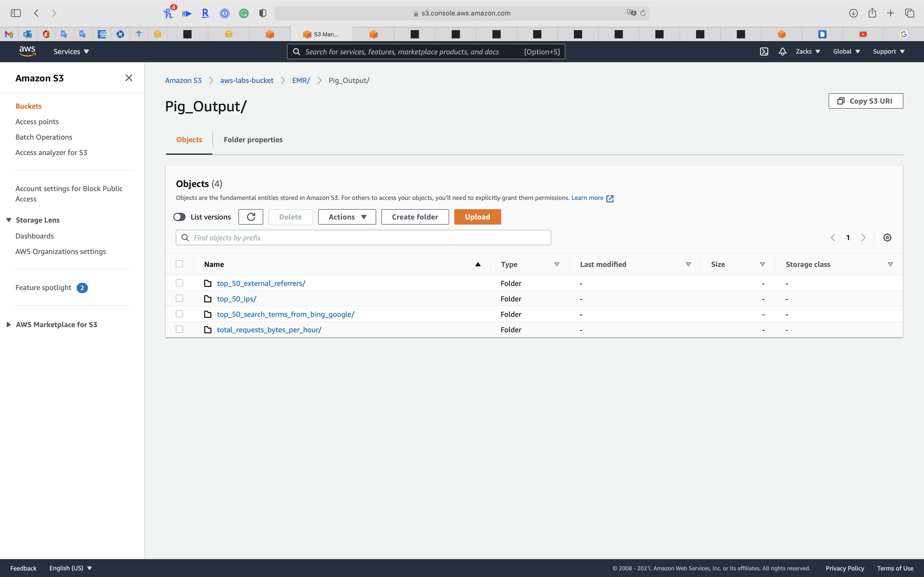Image resolution: width=924 pixels, height=577 pixels.
Task: Open table preferences gear icon
Action: click(887, 237)
